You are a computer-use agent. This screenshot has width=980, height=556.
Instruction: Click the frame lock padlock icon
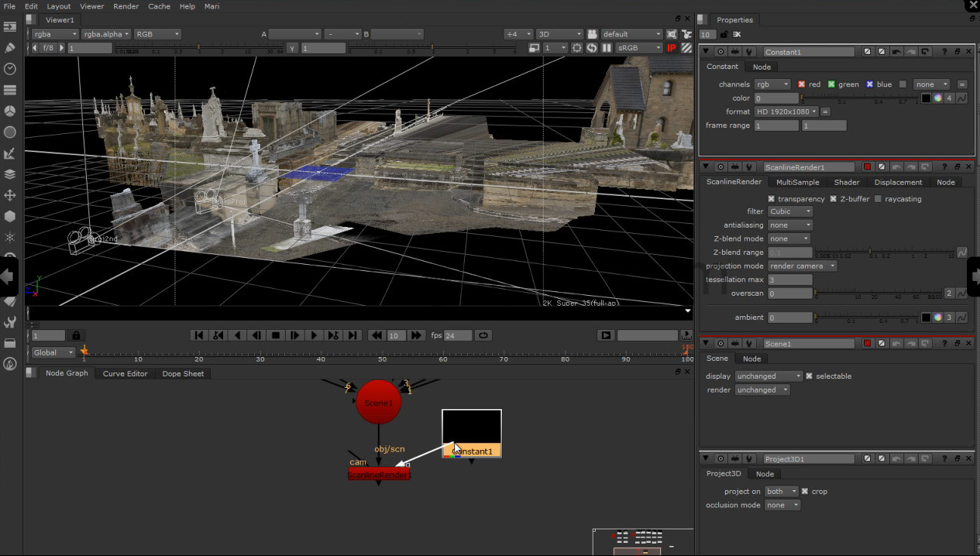[x=76, y=335]
